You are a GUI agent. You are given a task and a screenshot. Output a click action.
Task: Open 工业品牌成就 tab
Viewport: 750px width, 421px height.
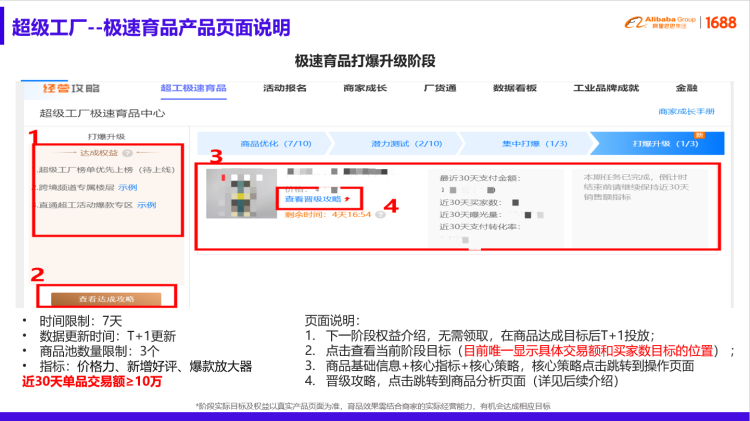(605, 88)
